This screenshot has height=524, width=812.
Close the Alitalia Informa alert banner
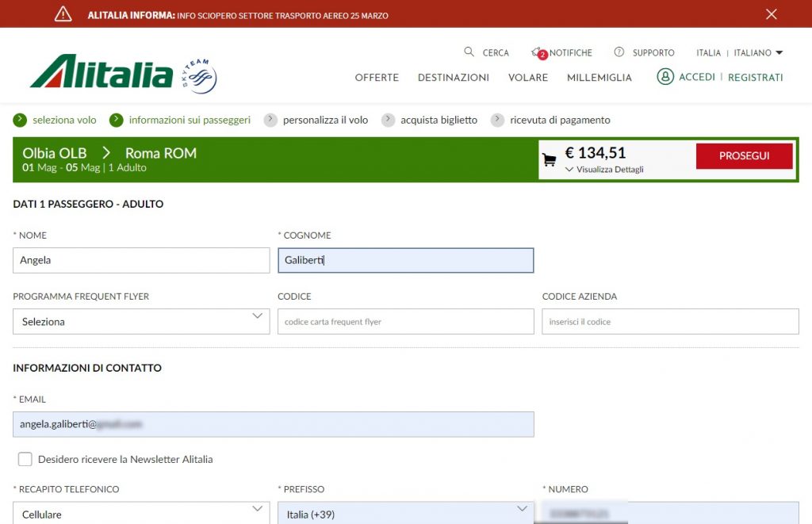point(771,14)
